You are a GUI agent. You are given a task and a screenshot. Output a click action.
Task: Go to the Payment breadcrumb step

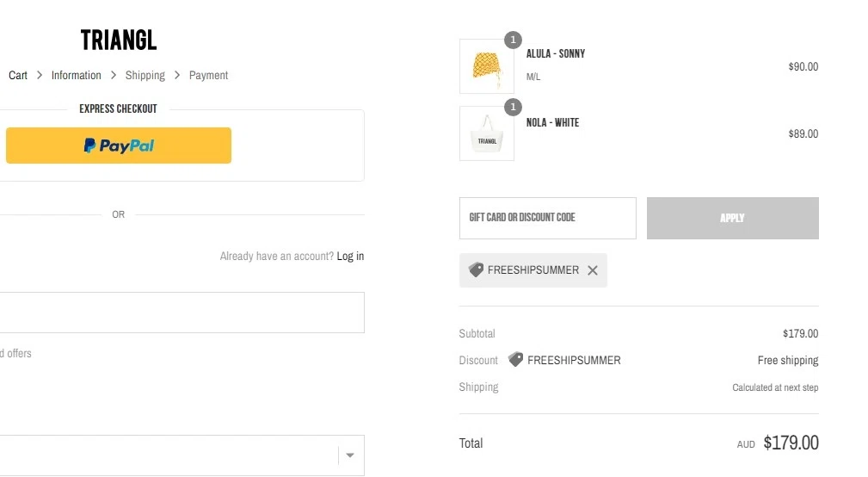pos(208,75)
